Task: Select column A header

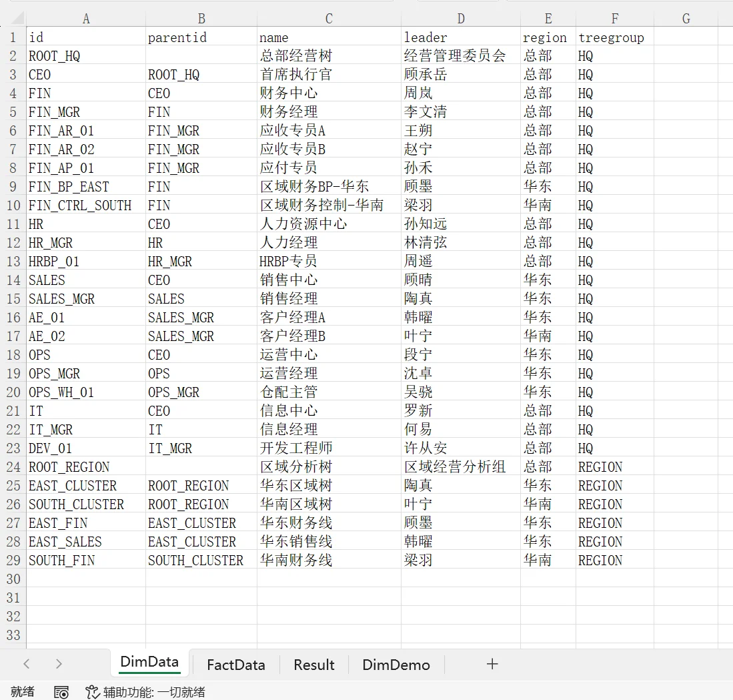Action: coord(86,19)
